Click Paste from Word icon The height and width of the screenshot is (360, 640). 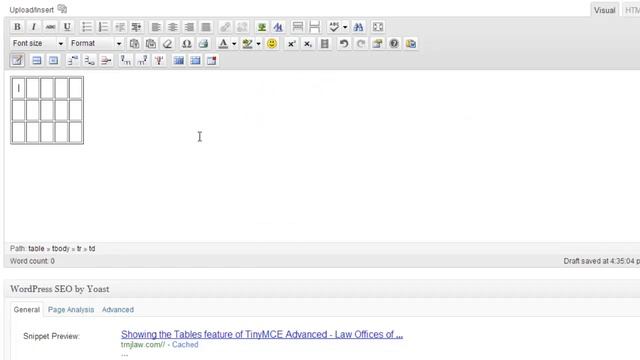tap(151, 44)
